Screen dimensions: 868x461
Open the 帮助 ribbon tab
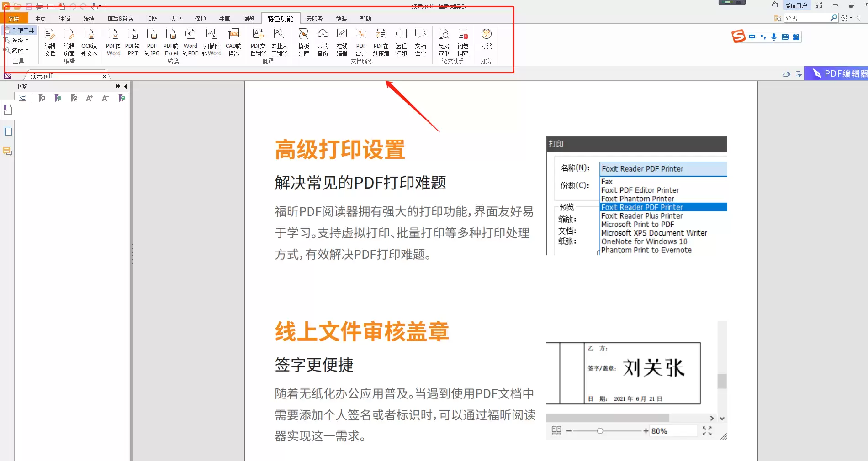click(x=365, y=18)
